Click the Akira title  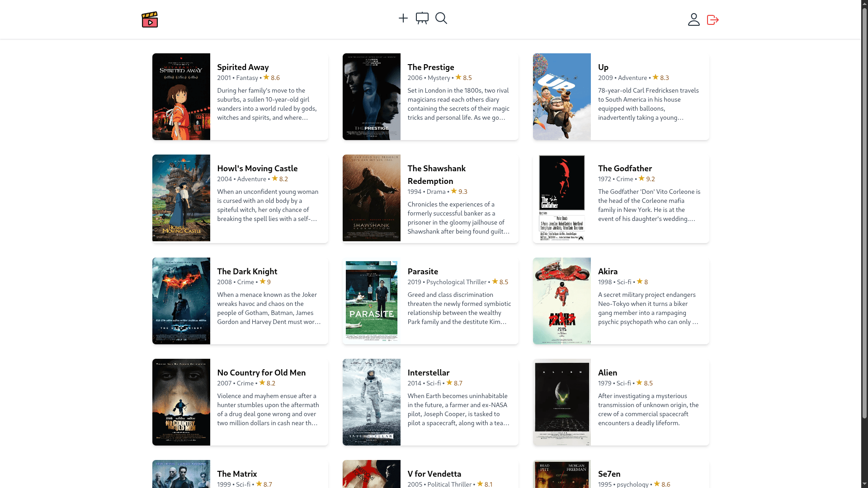pyautogui.click(x=608, y=272)
